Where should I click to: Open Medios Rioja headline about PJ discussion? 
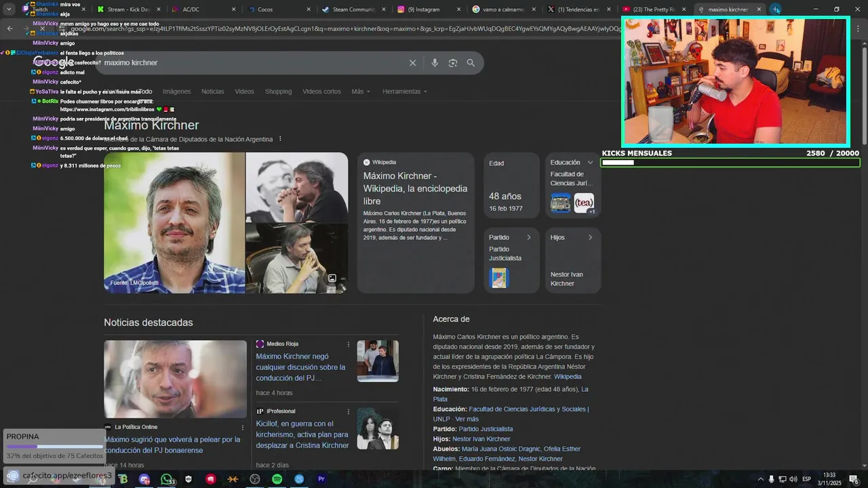tap(302, 367)
